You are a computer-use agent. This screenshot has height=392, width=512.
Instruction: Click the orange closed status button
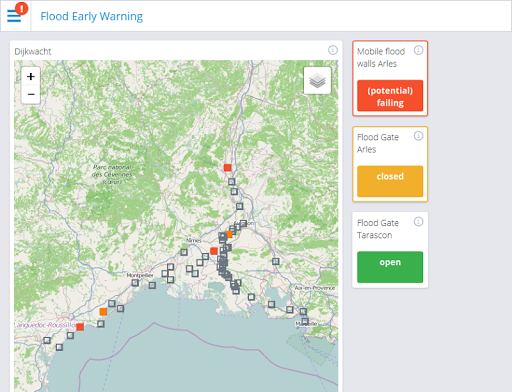(x=390, y=181)
